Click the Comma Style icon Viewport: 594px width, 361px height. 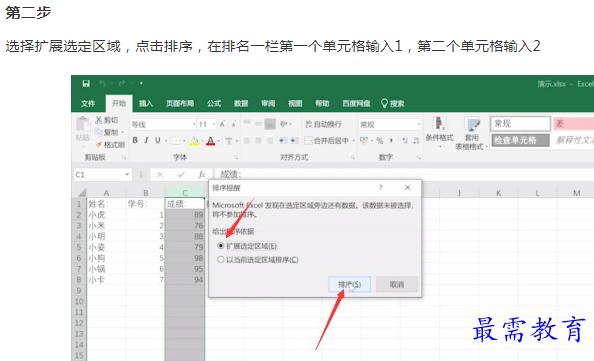(x=391, y=141)
